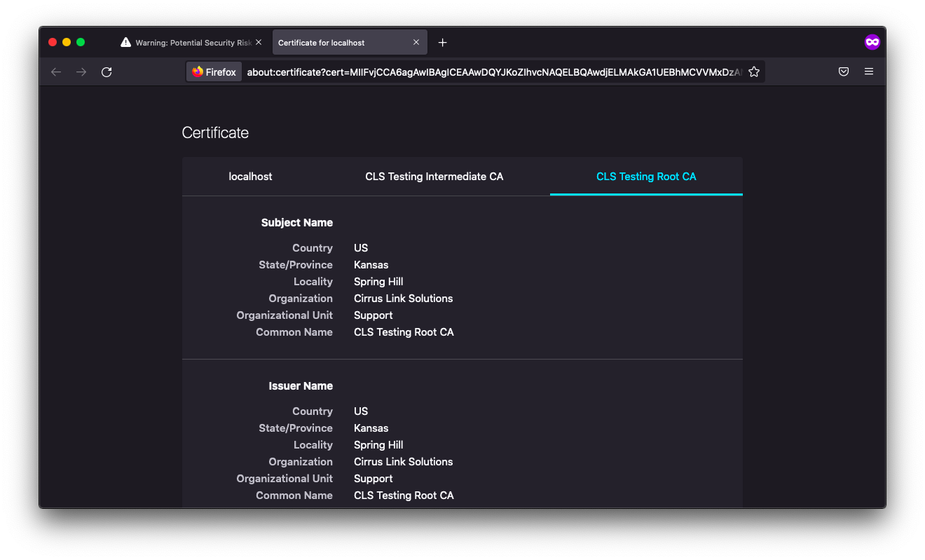Click the Issuer Name section heading
Image resolution: width=925 pixels, height=560 pixels.
click(x=301, y=386)
